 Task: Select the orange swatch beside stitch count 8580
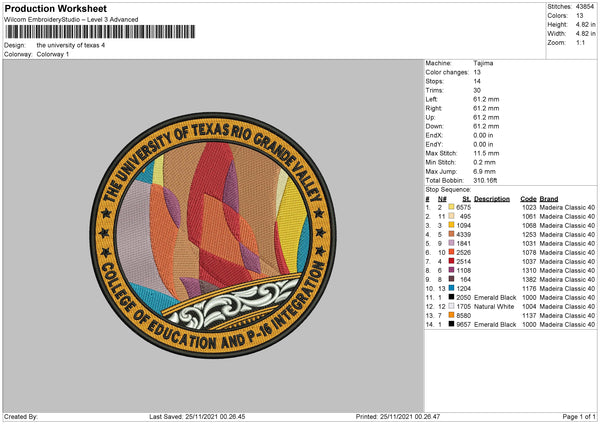coord(451,315)
